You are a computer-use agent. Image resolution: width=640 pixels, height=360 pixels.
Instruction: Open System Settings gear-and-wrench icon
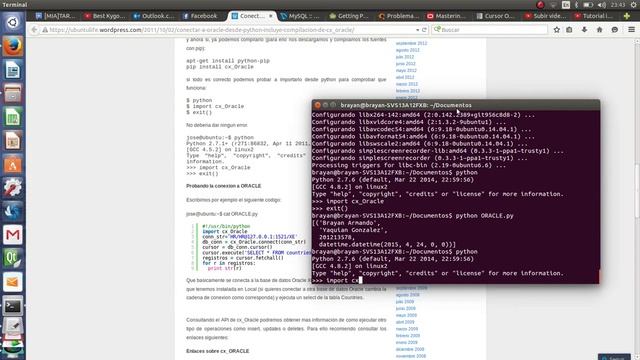coord(13,188)
